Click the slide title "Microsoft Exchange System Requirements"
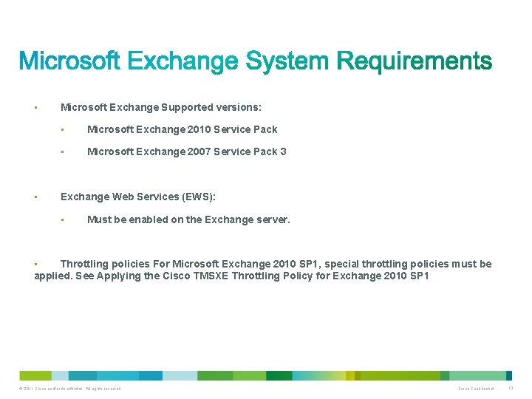The height and width of the screenshot is (399, 532). [256, 61]
